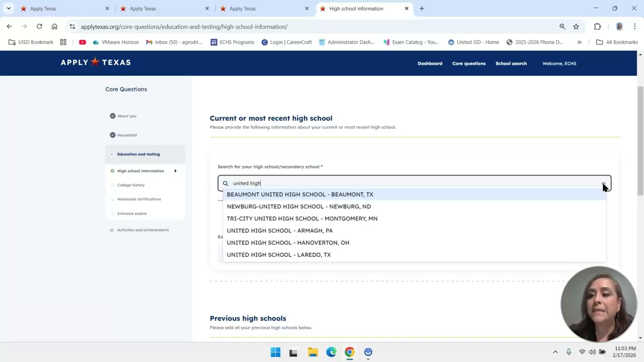
Task: Go to browser home page
Action: (x=54, y=27)
